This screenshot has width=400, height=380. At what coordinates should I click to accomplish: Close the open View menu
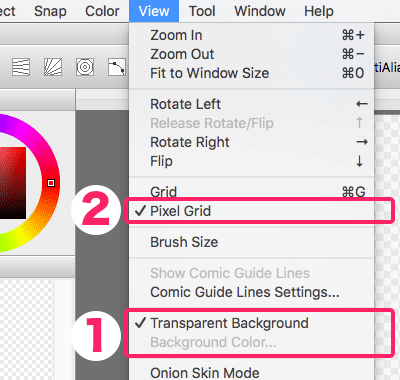(x=154, y=11)
